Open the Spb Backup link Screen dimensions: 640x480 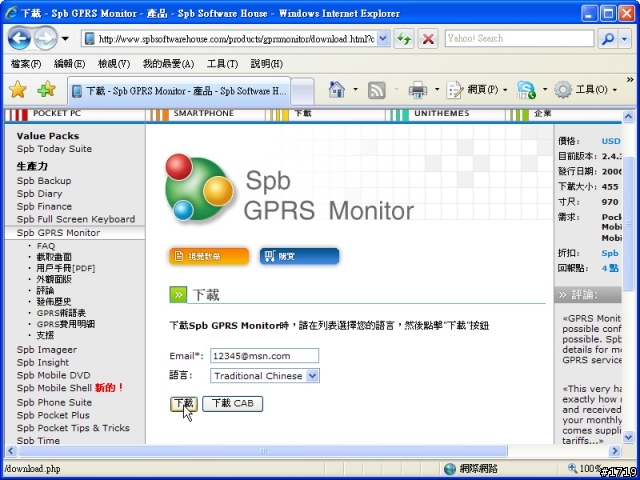pyautogui.click(x=44, y=181)
